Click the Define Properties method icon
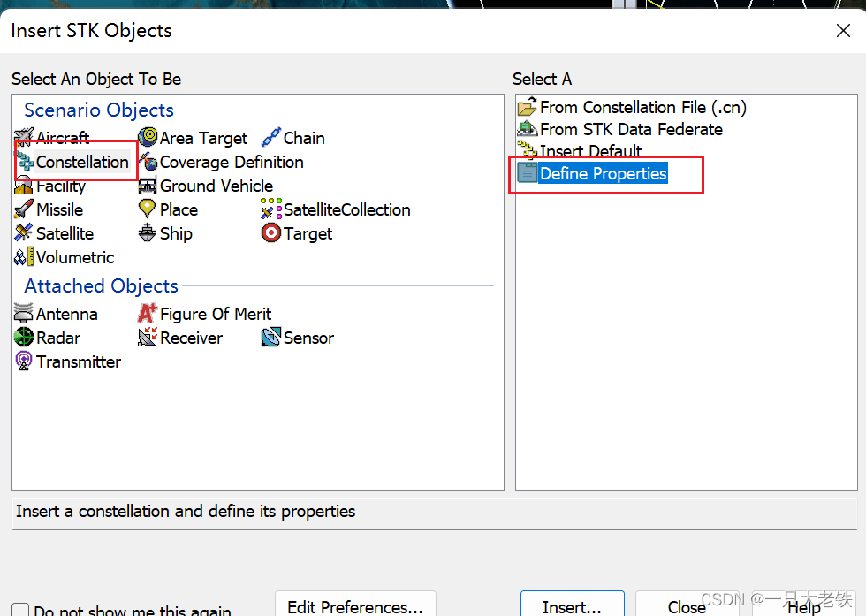 (527, 172)
